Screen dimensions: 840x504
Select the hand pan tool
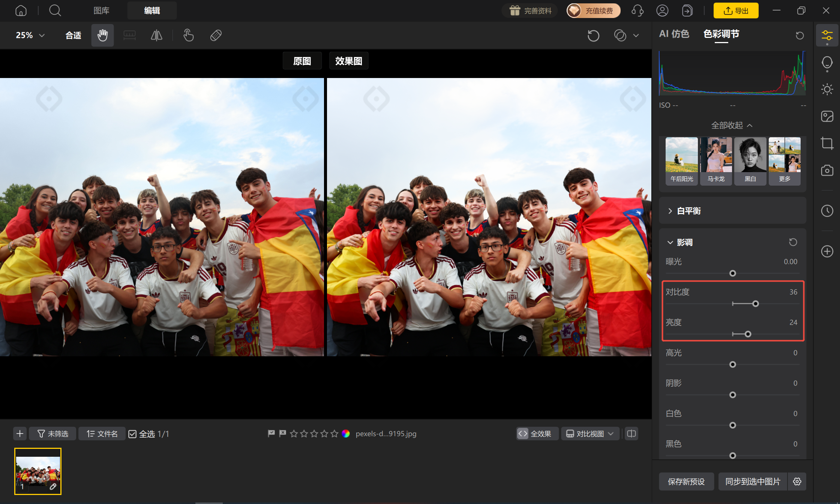102,35
